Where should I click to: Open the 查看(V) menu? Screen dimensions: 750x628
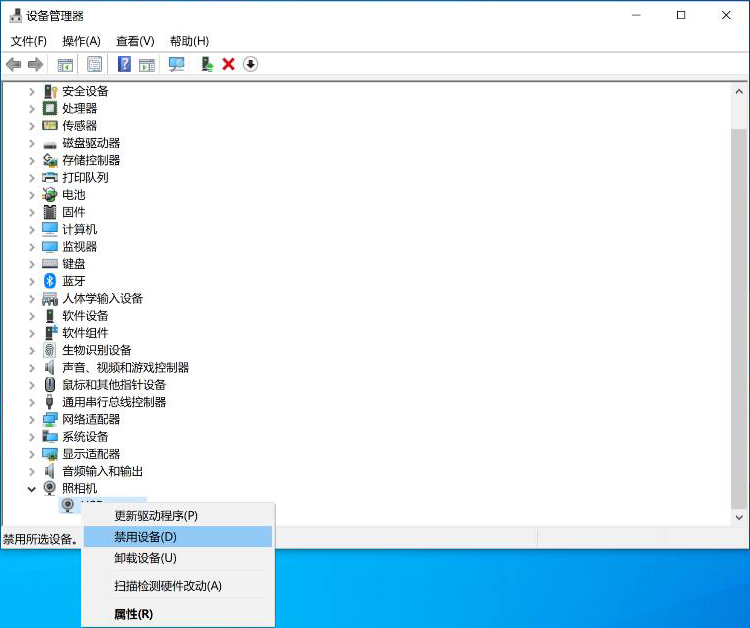135,41
